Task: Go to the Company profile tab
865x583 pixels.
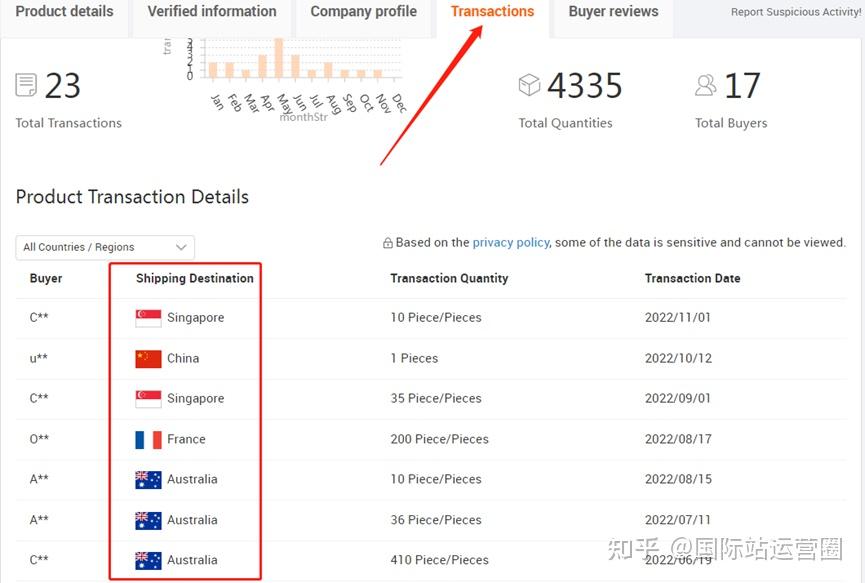Action: (x=364, y=12)
